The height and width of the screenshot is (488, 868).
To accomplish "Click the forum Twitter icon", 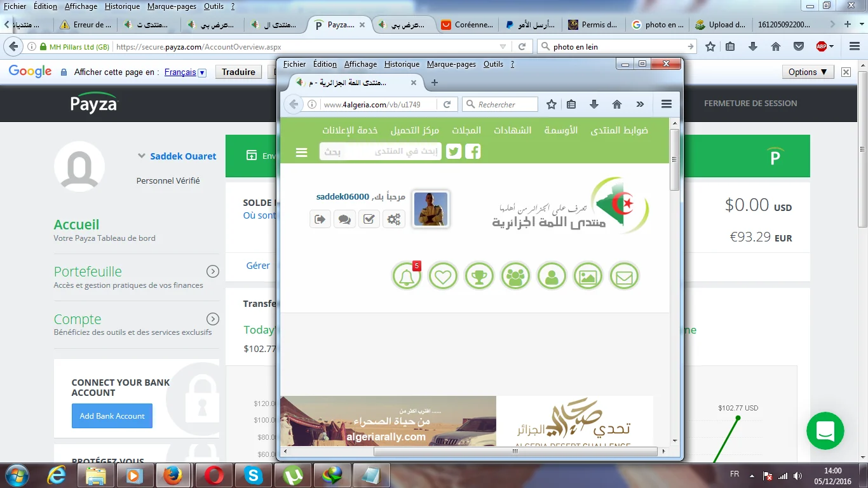I will [x=454, y=151].
